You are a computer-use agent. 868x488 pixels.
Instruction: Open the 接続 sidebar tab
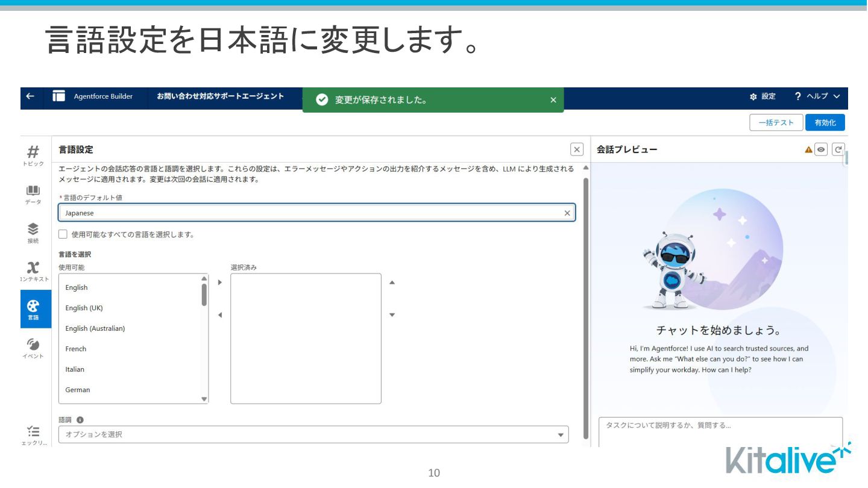(33, 233)
